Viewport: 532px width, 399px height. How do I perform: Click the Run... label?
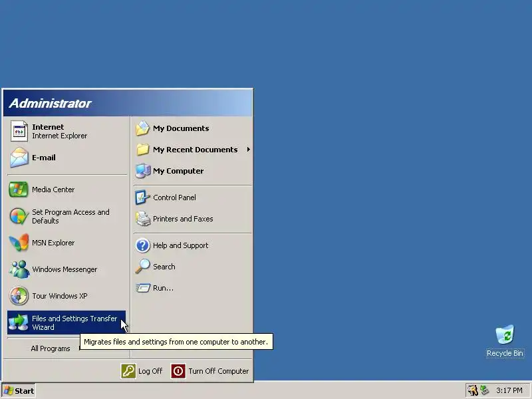[x=163, y=288]
